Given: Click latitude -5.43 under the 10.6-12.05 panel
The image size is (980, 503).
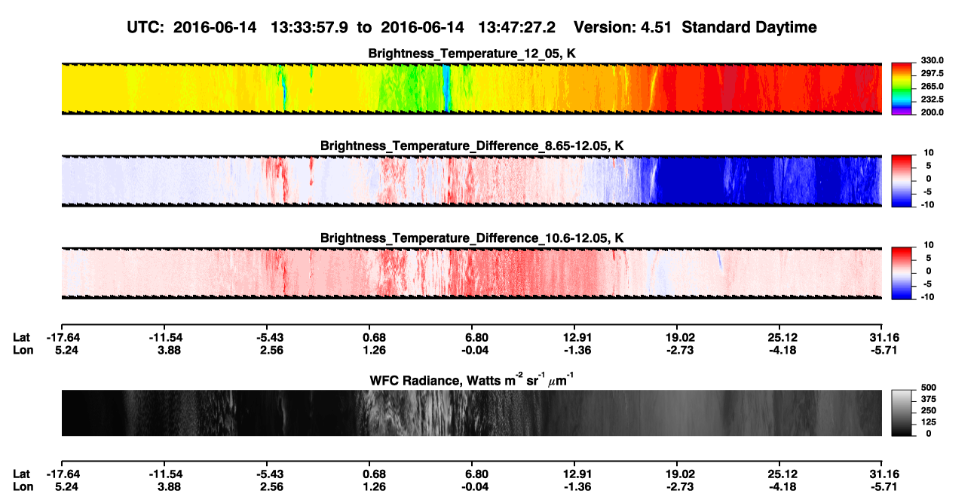Looking at the screenshot, I should [268, 337].
